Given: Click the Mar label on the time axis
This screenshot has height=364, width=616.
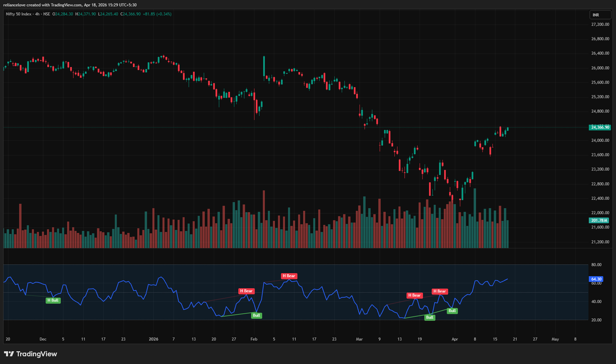Looking at the screenshot, I should pos(359,339).
